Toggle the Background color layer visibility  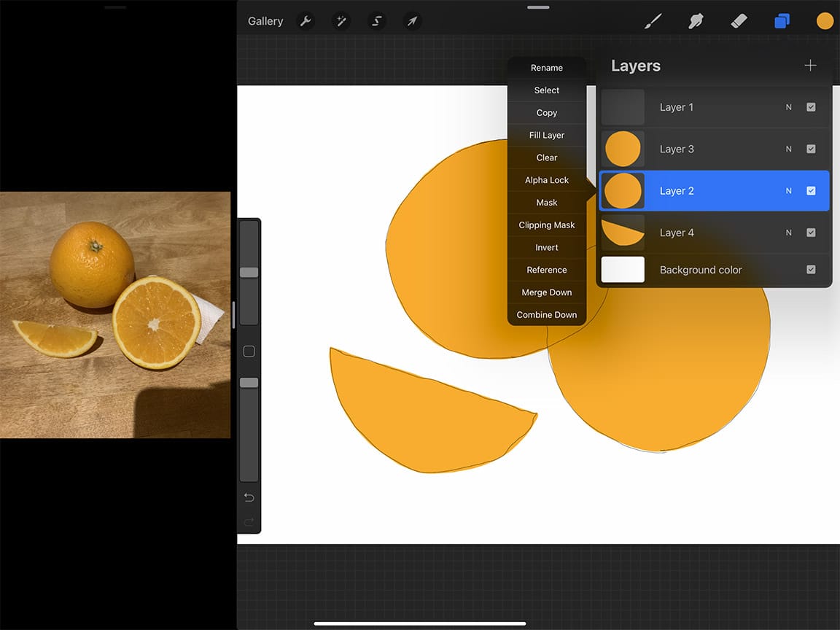click(811, 269)
